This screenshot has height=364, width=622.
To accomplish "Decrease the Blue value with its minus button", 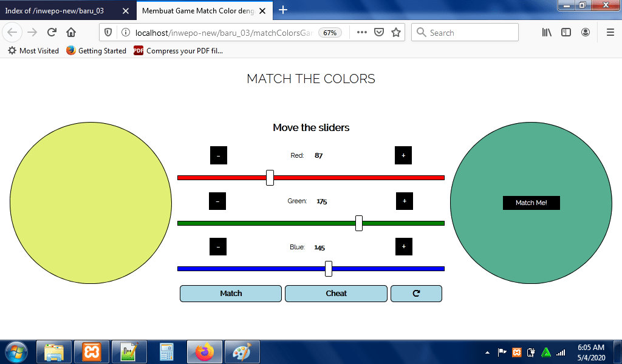I will (218, 247).
